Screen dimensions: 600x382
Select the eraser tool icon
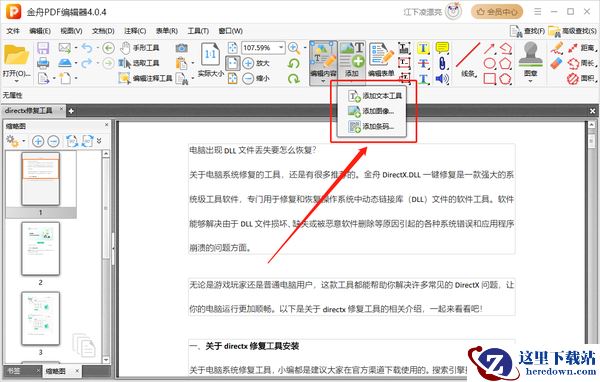[x=557, y=64]
